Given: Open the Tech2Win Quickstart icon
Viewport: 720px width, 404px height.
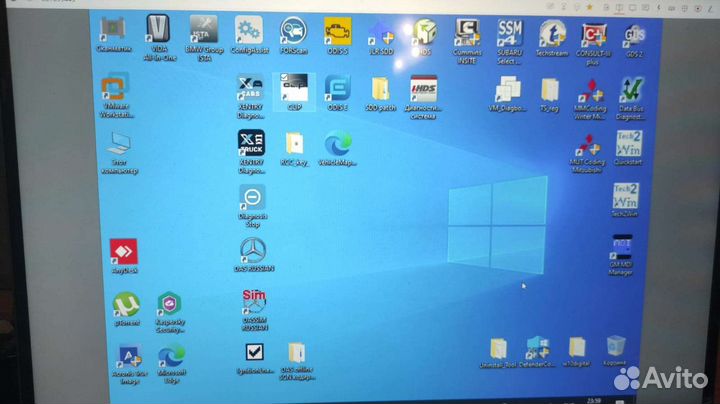Looking at the screenshot, I should [x=627, y=143].
